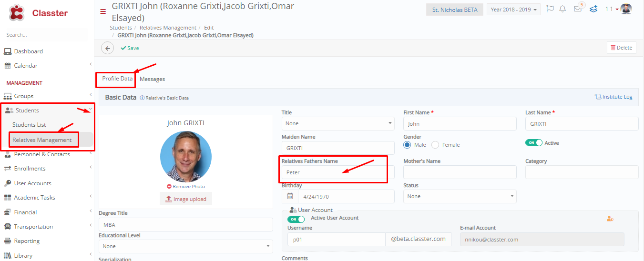Viewport: 644px width, 261px height.
Task: Open the Educational Level dropdown
Action: pyautogui.click(x=186, y=246)
